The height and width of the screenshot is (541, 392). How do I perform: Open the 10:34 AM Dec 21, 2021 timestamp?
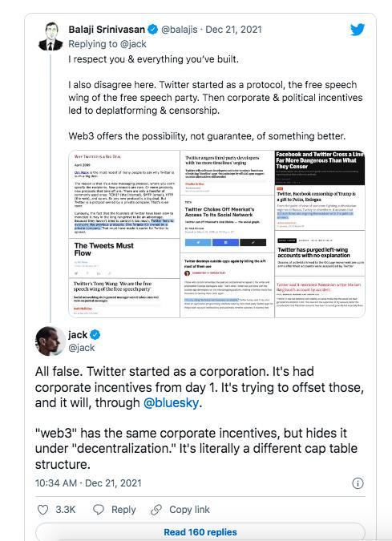(88, 483)
